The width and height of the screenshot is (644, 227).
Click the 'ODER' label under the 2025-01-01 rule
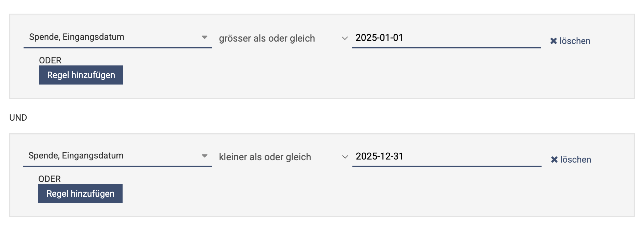pyautogui.click(x=50, y=60)
